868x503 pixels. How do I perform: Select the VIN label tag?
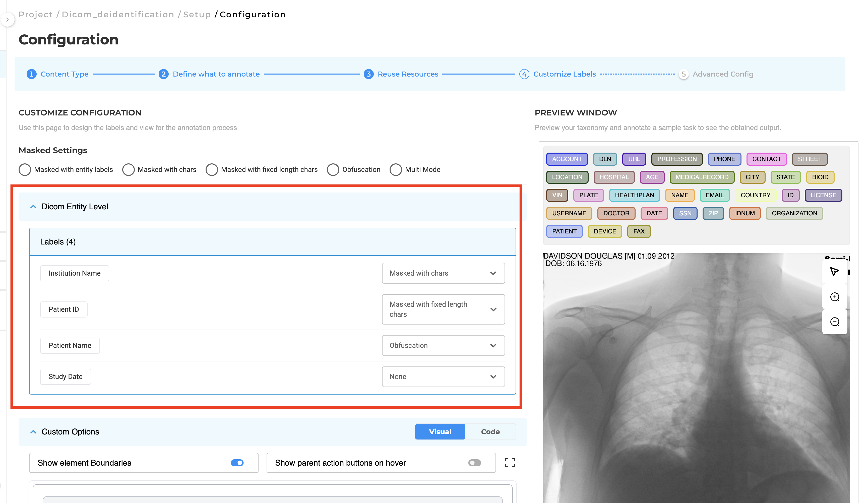pyautogui.click(x=557, y=195)
